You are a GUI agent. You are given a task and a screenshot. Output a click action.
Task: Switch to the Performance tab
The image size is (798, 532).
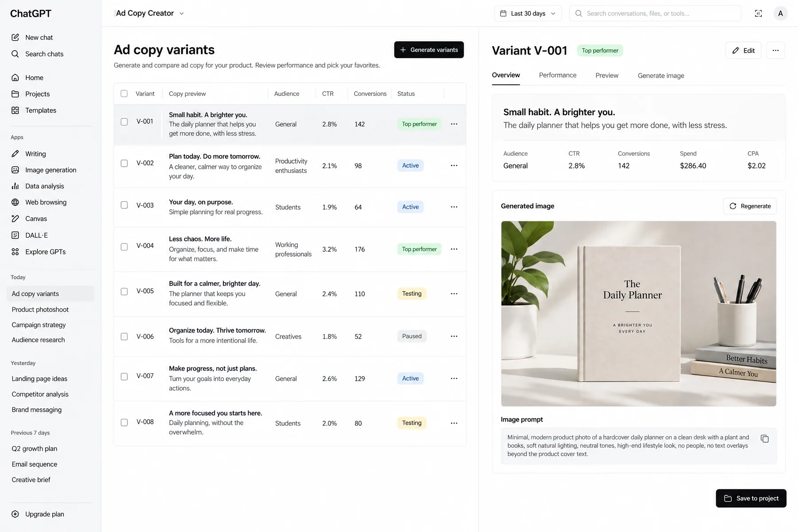tap(558, 75)
